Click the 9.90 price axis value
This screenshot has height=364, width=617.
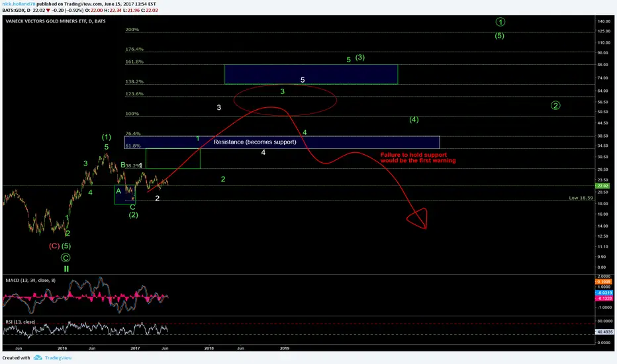pos(602,257)
